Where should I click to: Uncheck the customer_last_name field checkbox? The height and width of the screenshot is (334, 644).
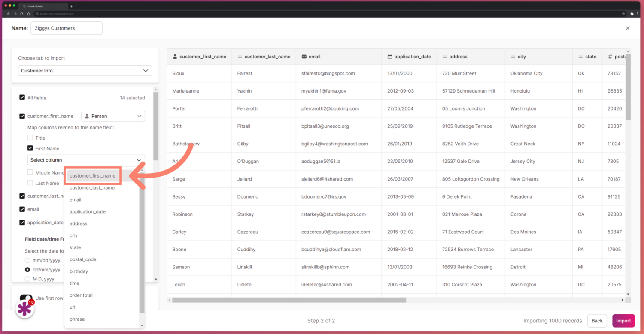tap(22, 196)
